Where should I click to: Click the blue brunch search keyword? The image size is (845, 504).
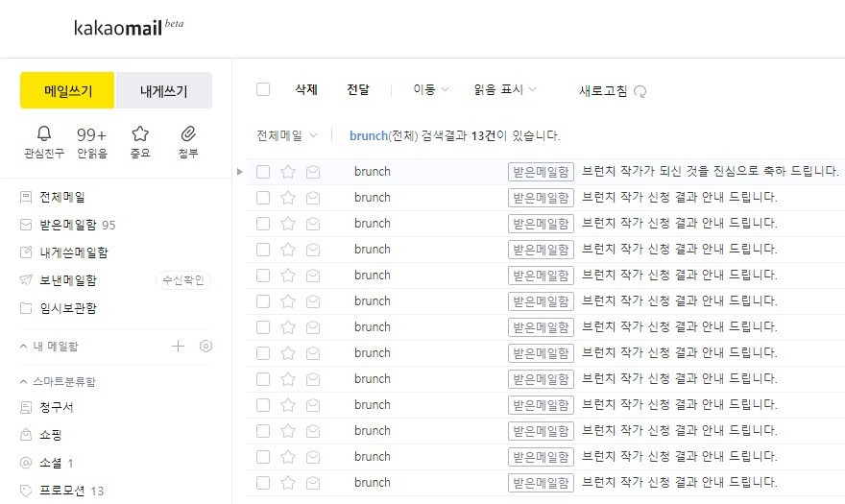[x=369, y=135]
